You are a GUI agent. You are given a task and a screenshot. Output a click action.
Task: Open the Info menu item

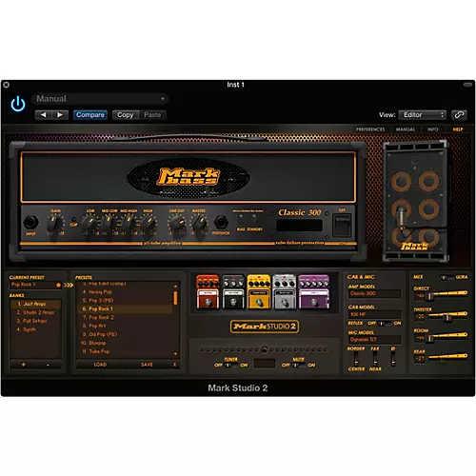pos(432,129)
